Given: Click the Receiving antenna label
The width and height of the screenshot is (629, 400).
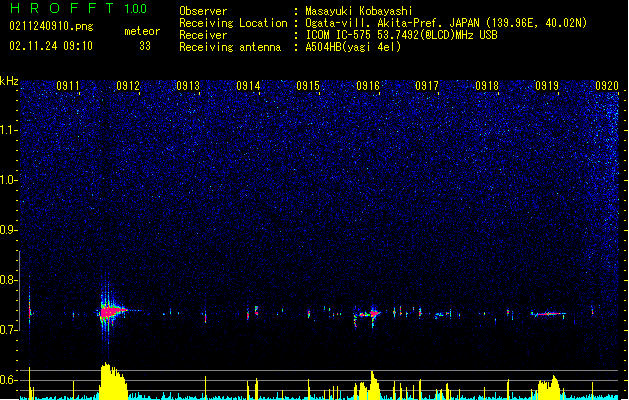Looking at the screenshot, I should point(230,47).
